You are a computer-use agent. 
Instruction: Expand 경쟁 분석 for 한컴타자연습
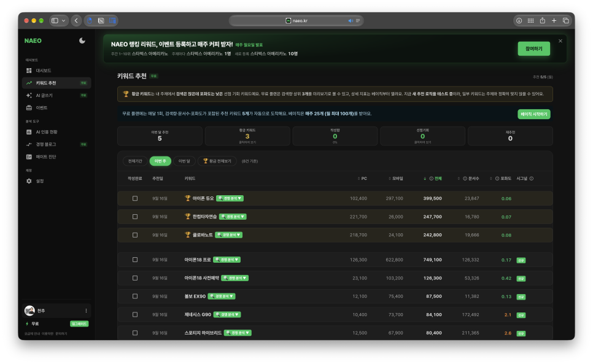(x=233, y=217)
